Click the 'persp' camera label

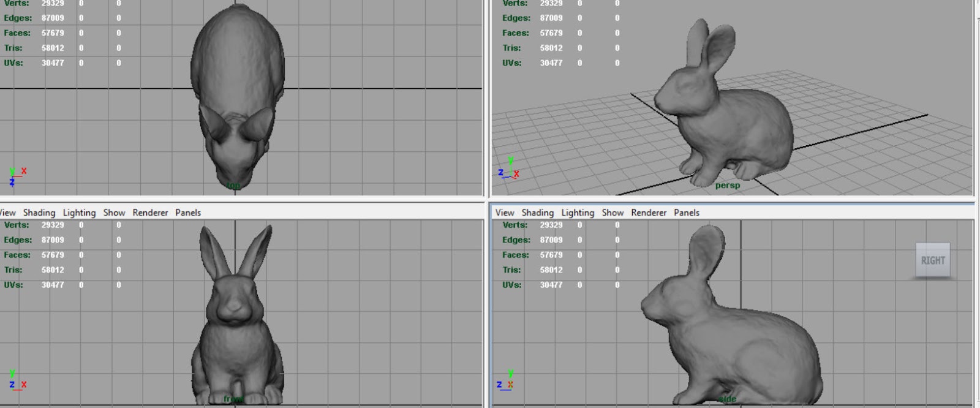click(728, 185)
